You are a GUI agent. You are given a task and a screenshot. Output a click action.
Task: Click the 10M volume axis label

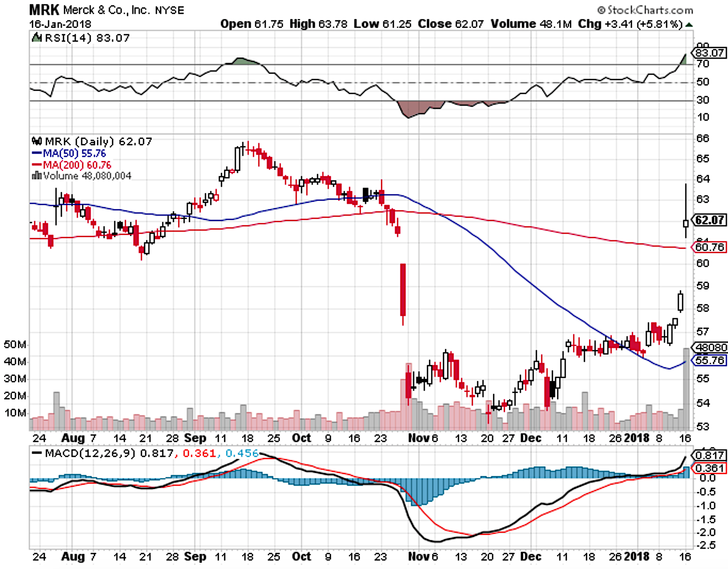[x=15, y=413]
